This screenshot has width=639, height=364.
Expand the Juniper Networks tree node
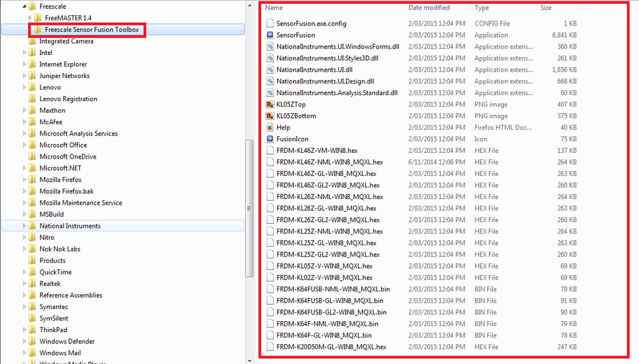point(24,76)
